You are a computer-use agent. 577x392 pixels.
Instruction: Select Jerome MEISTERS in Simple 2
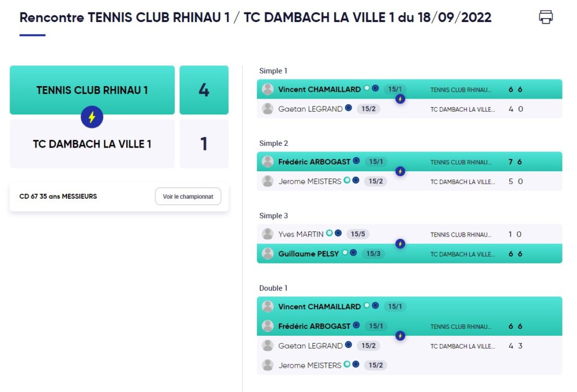pyautogui.click(x=310, y=181)
